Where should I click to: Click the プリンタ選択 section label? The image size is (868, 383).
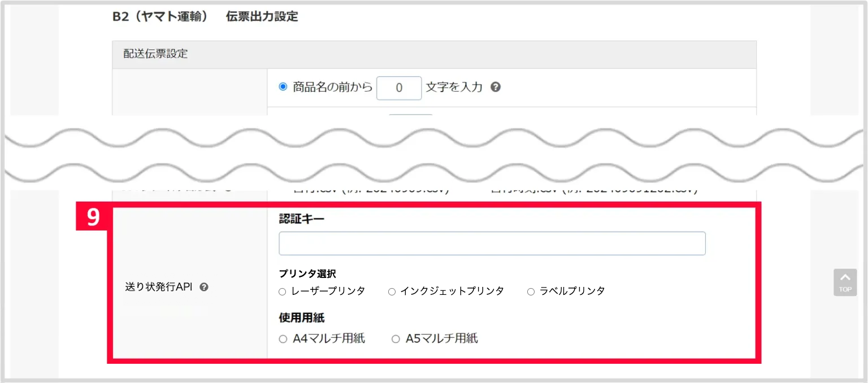307,273
